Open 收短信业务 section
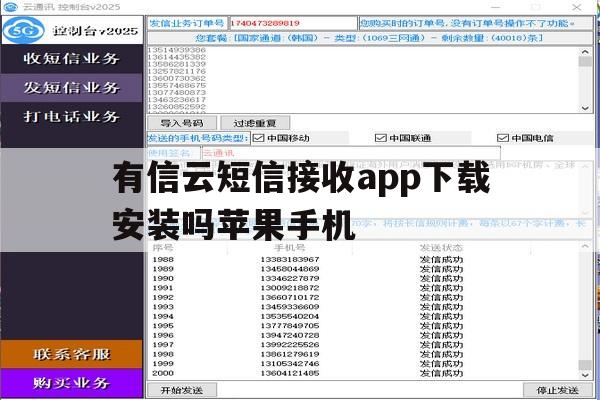The height and width of the screenshot is (400, 600). pyautogui.click(x=72, y=59)
